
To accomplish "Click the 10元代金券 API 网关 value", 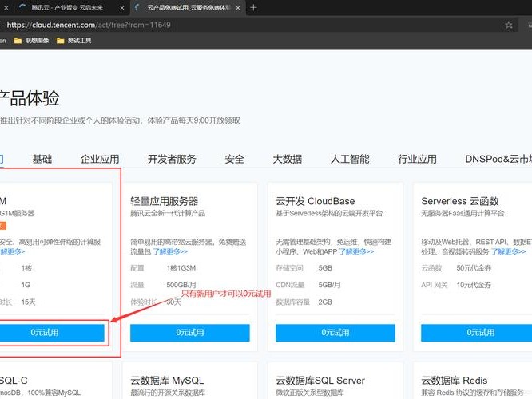I will pyautogui.click(x=474, y=285).
